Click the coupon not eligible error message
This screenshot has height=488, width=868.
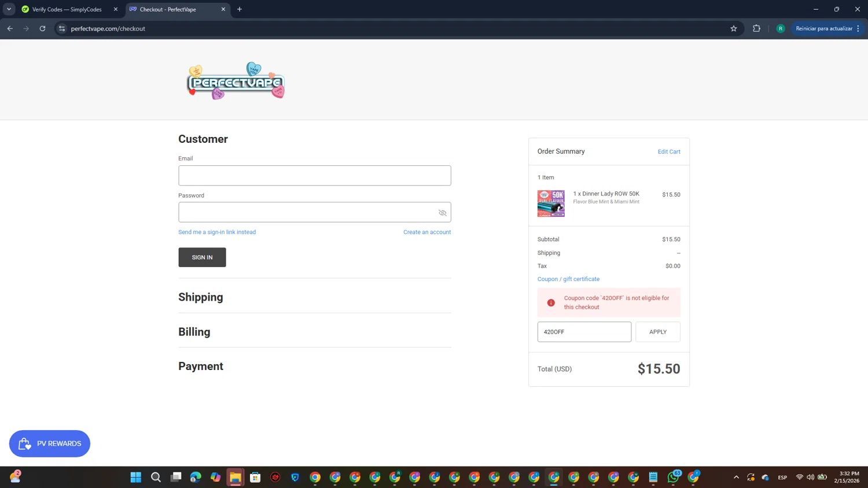616,302
